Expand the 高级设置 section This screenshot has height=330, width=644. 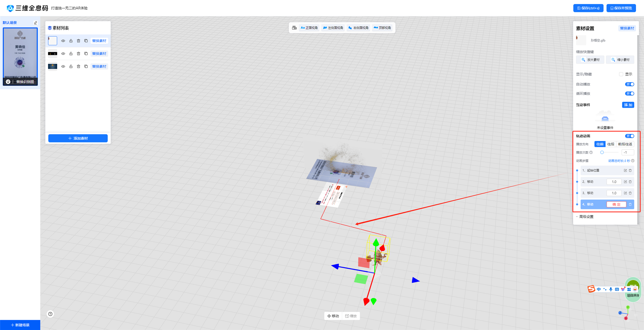coord(586,217)
